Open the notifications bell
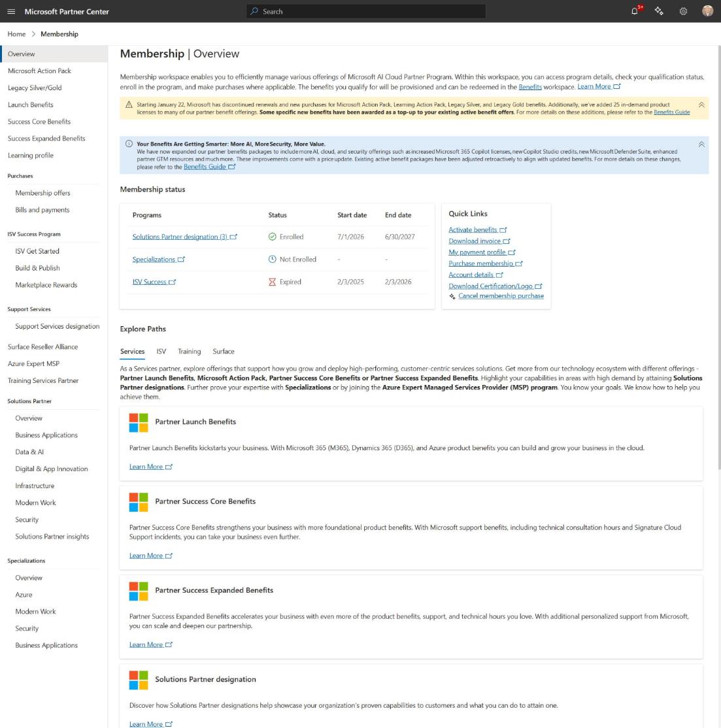Screen dimensions: 721x728 coord(635,11)
